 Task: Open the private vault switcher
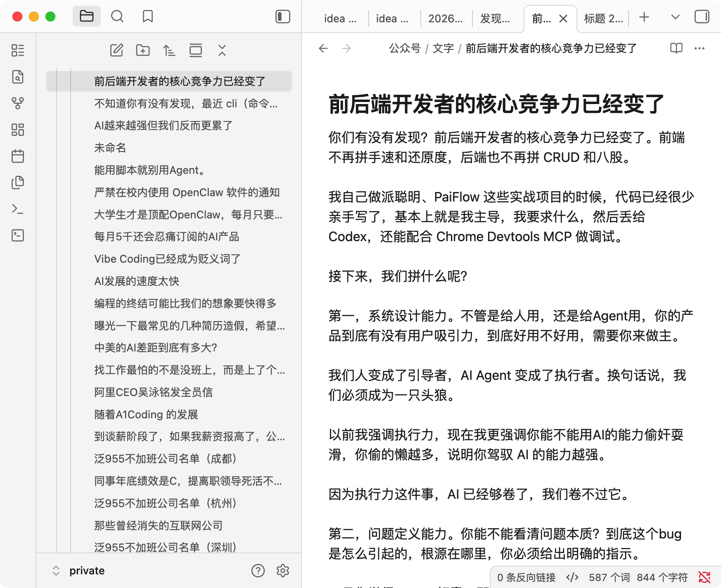pos(78,571)
